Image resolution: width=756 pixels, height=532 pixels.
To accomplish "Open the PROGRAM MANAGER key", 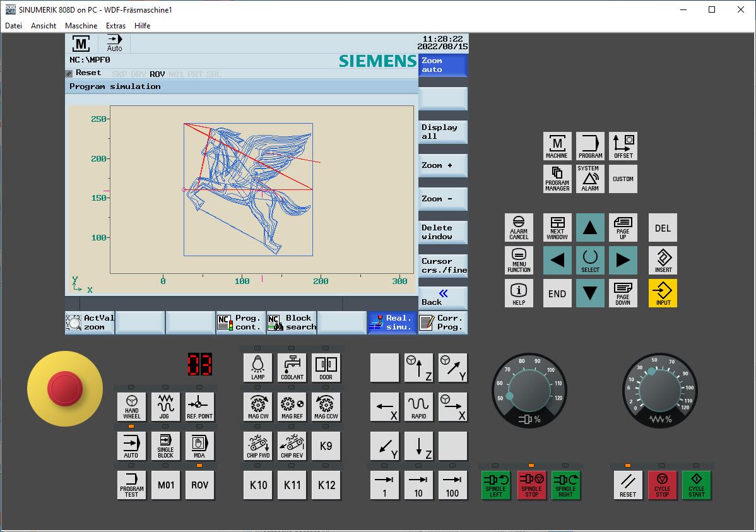I will tap(557, 179).
